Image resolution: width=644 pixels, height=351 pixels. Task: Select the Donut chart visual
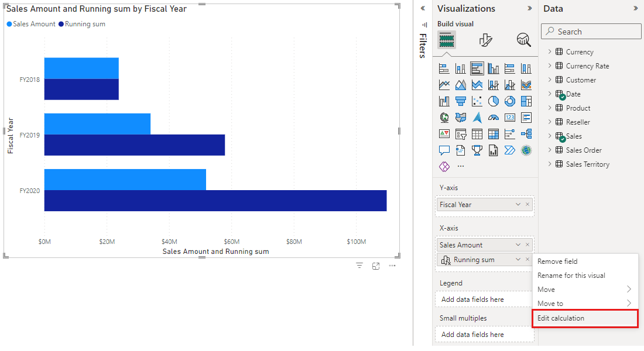(510, 101)
